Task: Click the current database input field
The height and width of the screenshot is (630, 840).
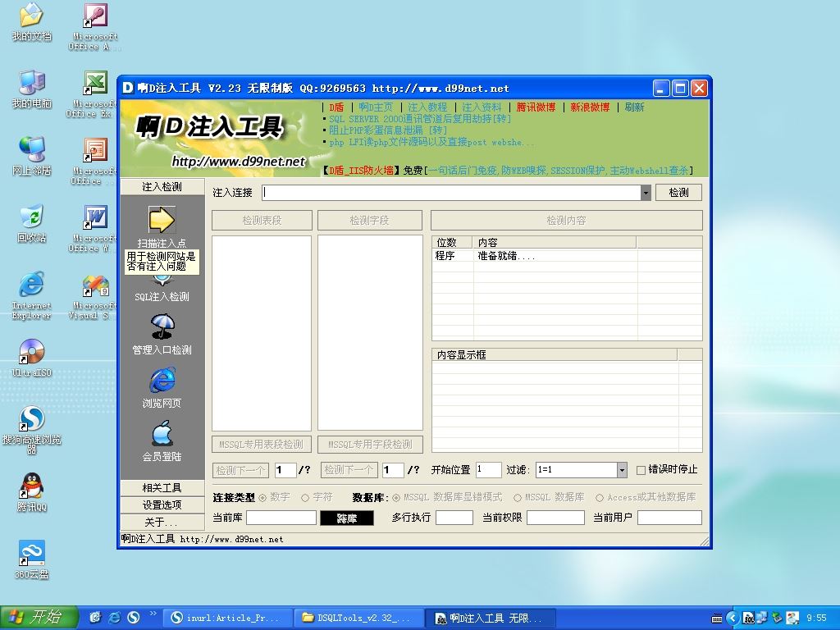Action: point(281,518)
